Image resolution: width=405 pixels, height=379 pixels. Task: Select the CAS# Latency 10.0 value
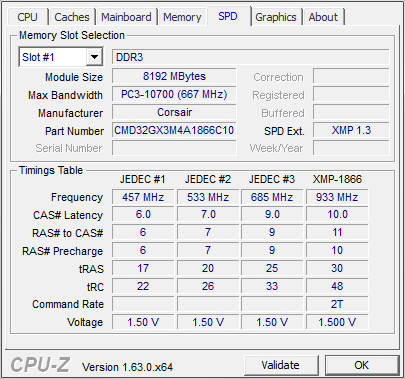point(337,214)
